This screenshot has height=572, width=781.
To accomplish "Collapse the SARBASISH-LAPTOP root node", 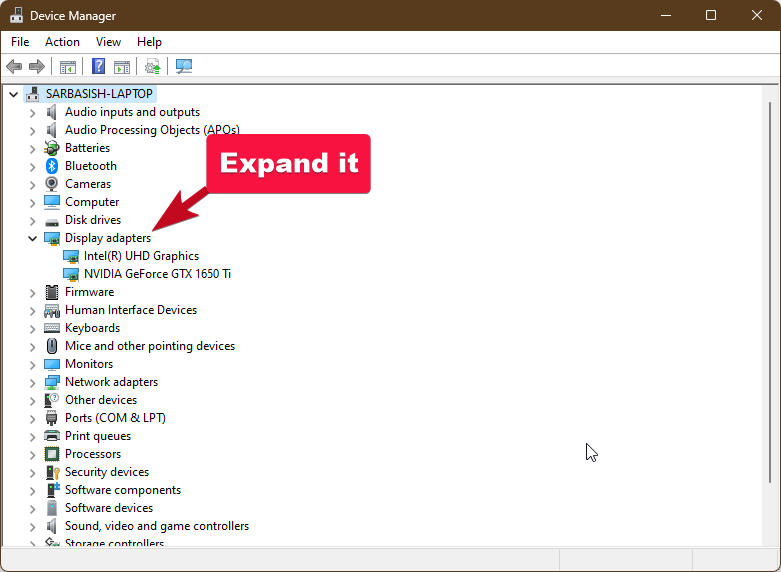I will (x=14, y=94).
